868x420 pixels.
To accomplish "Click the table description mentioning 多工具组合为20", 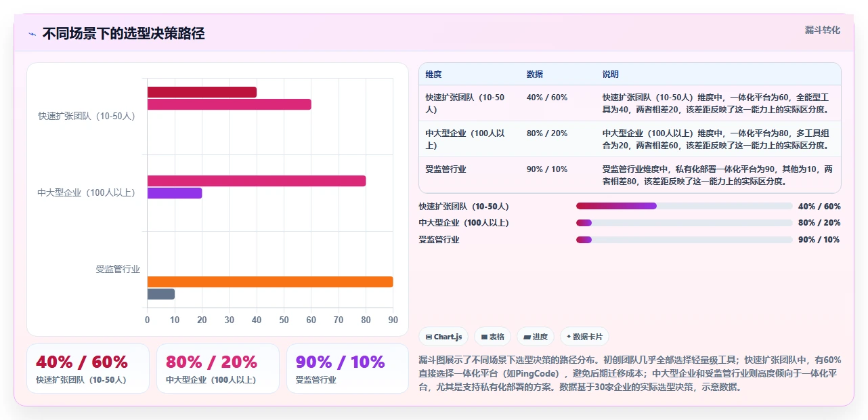I will coord(718,140).
